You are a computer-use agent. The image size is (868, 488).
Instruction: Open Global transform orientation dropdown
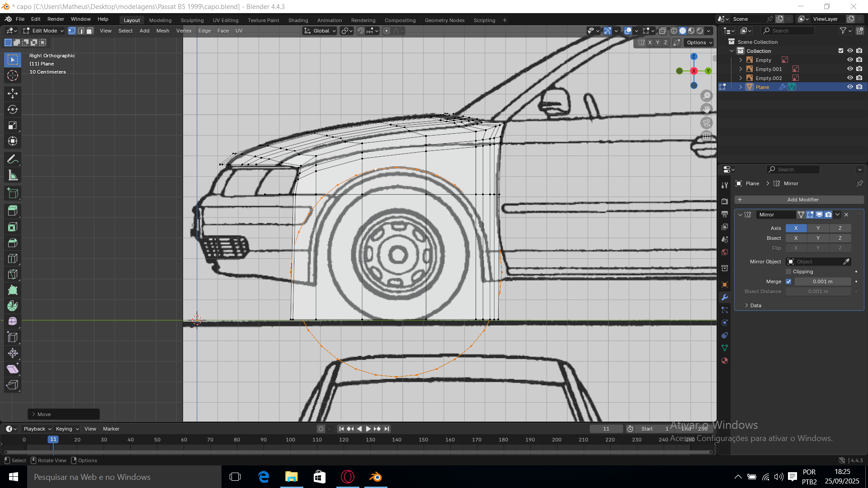click(x=321, y=31)
